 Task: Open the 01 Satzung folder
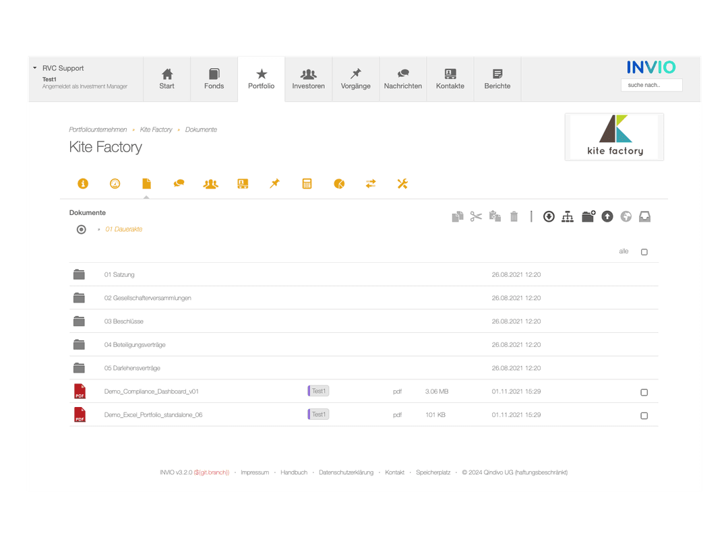[119, 275]
